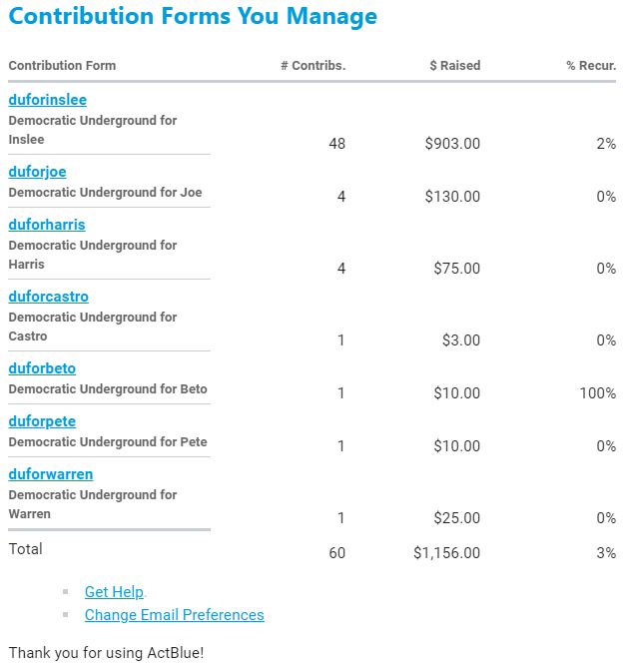Click the Contribution Form column header
This screenshot has width=636, height=672.
[x=62, y=66]
